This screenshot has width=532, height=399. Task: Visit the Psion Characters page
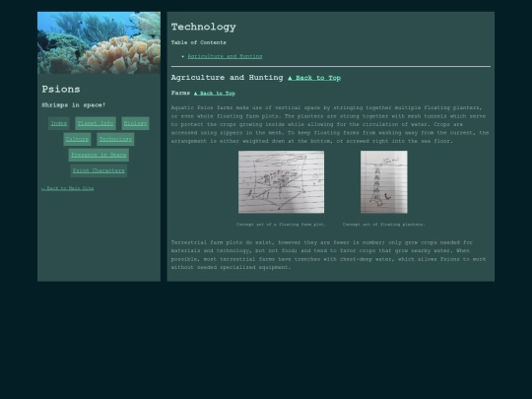(x=99, y=170)
